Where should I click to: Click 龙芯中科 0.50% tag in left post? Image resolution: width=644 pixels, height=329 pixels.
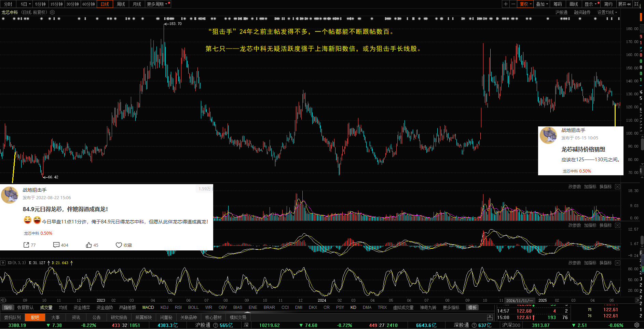(38, 233)
